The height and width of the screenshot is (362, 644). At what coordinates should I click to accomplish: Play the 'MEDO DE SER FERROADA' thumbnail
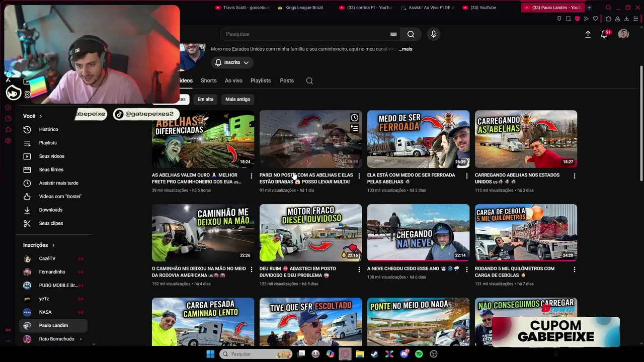pyautogui.click(x=418, y=139)
